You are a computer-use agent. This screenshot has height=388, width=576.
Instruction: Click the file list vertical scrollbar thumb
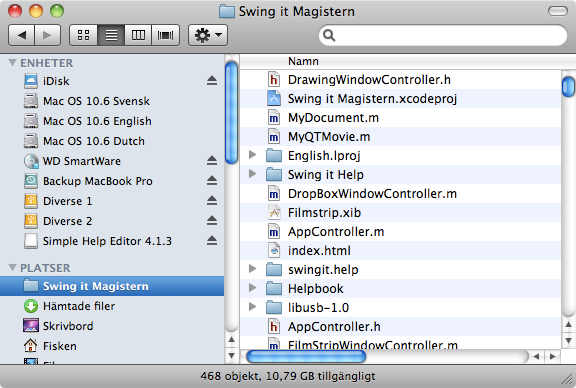568,86
